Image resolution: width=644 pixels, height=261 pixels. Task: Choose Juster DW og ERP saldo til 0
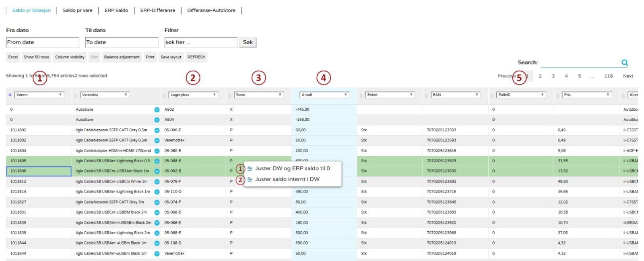(292, 168)
